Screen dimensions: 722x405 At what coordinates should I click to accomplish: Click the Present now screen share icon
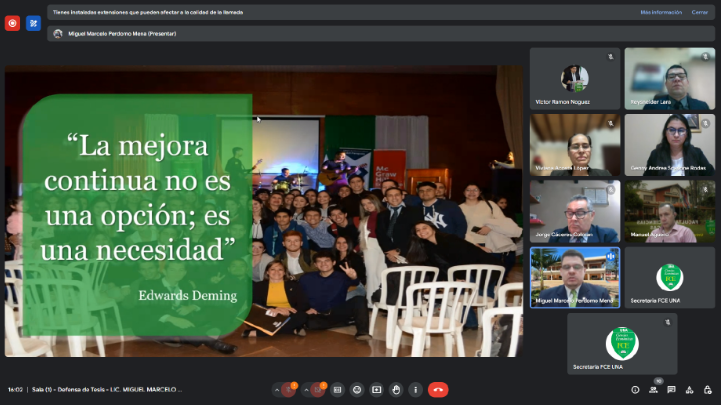pyautogui.click(x=377, y=390)
